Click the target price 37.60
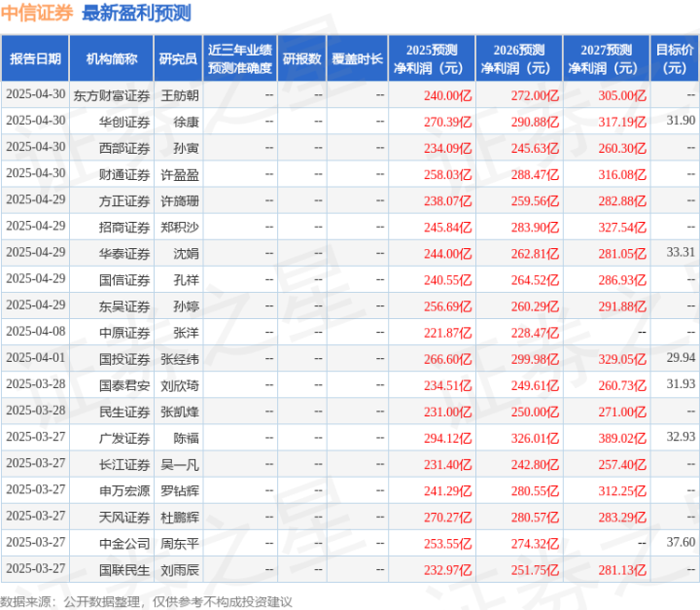 tap(681, 542)
